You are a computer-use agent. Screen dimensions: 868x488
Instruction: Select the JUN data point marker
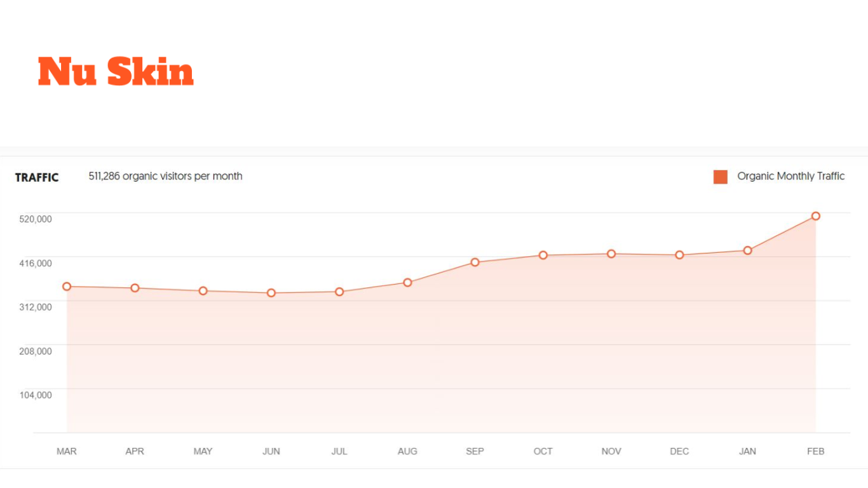pos(271,293)
